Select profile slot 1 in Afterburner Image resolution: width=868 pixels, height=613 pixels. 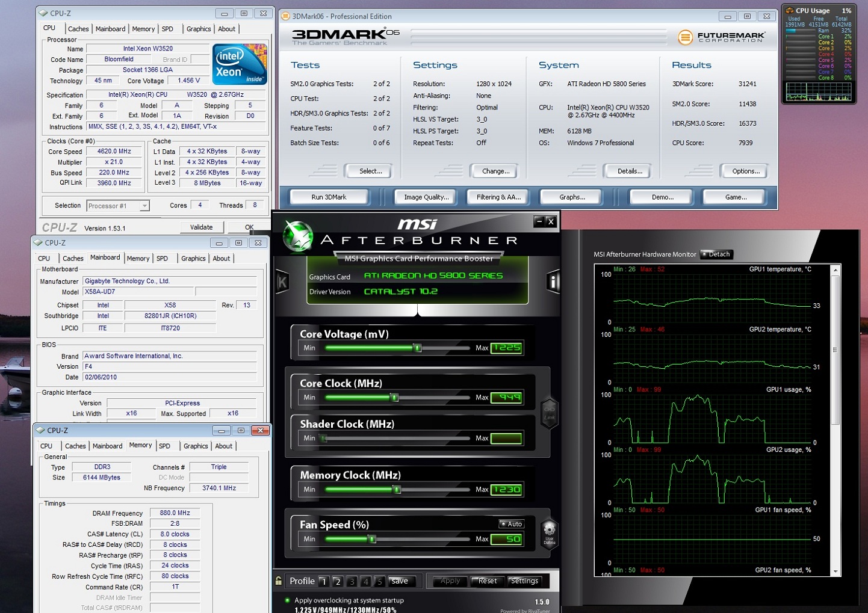click(323, 581)
